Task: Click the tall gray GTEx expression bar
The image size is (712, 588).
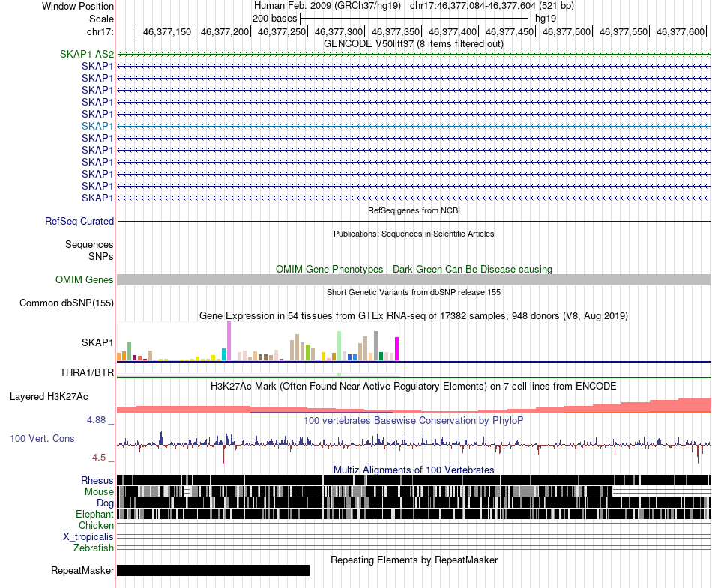Action: point(376,346)
